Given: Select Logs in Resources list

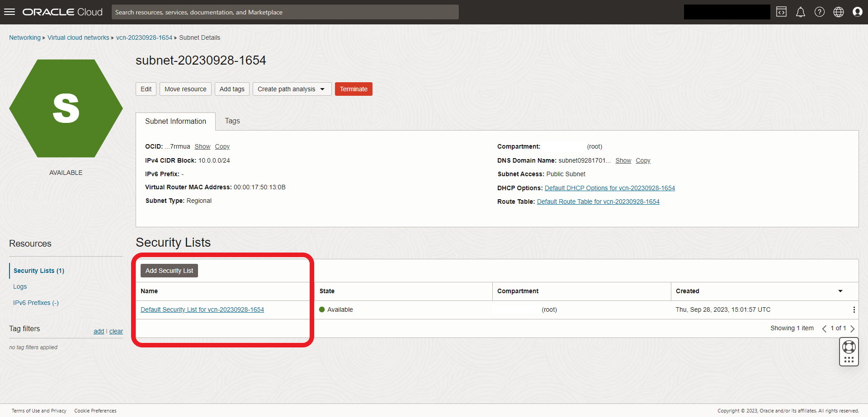Looking at the screenshot, I should pyautogui.click(x=20, y=287).
